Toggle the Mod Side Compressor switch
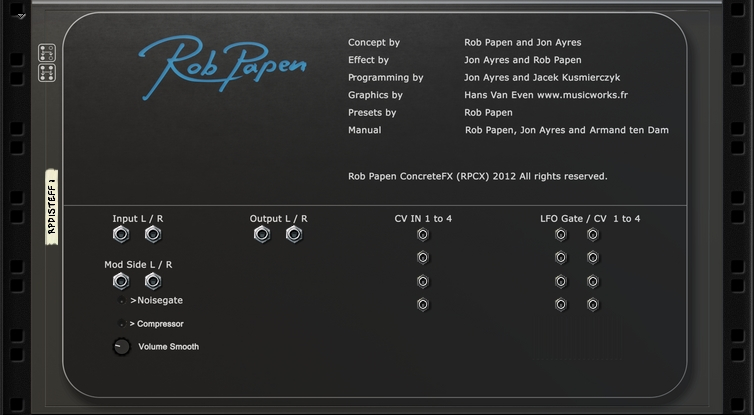The image size is (754, 415). click(x=122, y=324)
